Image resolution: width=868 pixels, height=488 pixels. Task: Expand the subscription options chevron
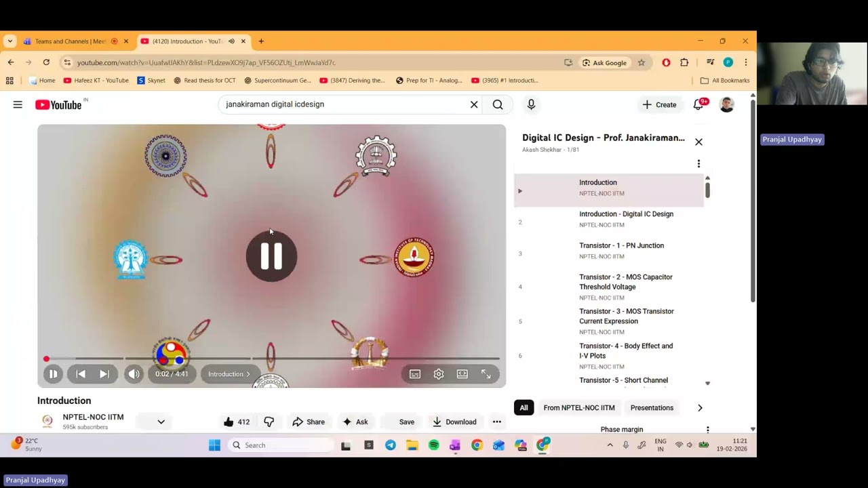(x=161, y=422)
